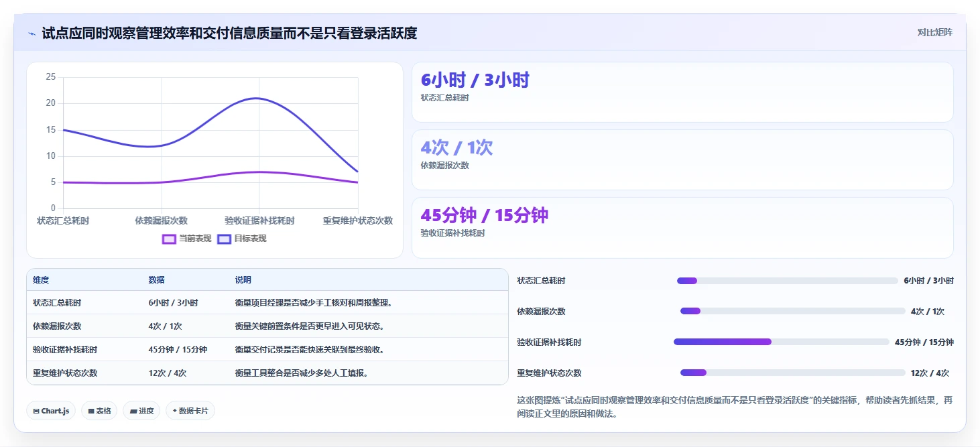Click the description 衡量项目经理是否减少手工核对和周报整理
The width and height of the screenshot is (980, 447).
coord(313,303)
